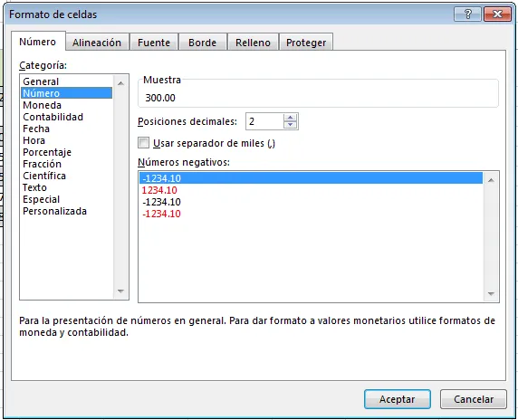Choose the Hora category
The height and width of the screenshot is (420, 518).
(66, 140)
